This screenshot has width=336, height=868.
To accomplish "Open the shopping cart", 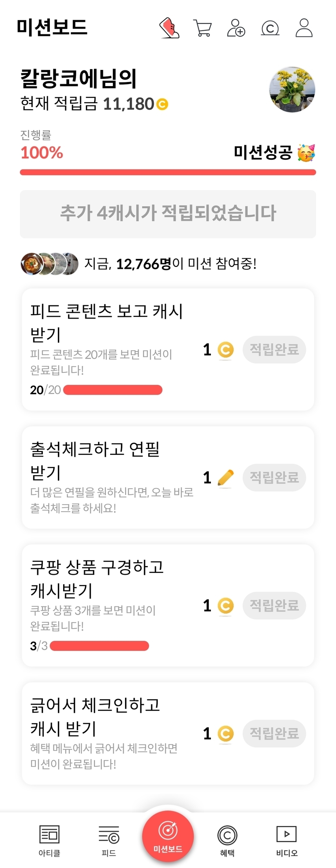I will click(202, 28).
